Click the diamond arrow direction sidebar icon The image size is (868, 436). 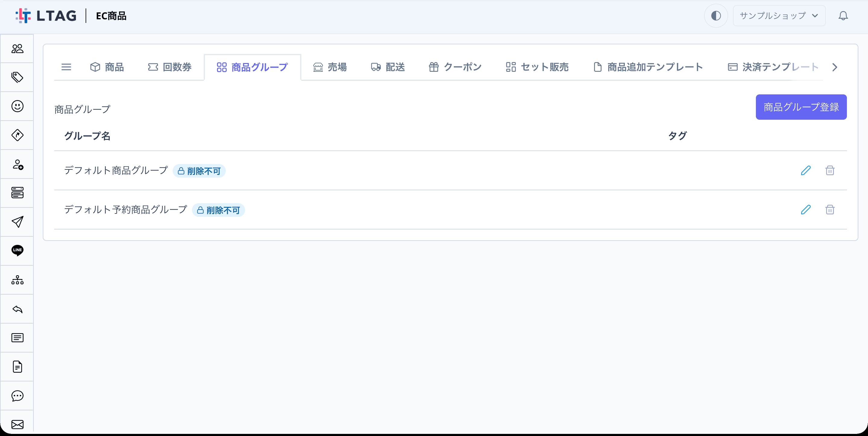[x=17, y=135]
